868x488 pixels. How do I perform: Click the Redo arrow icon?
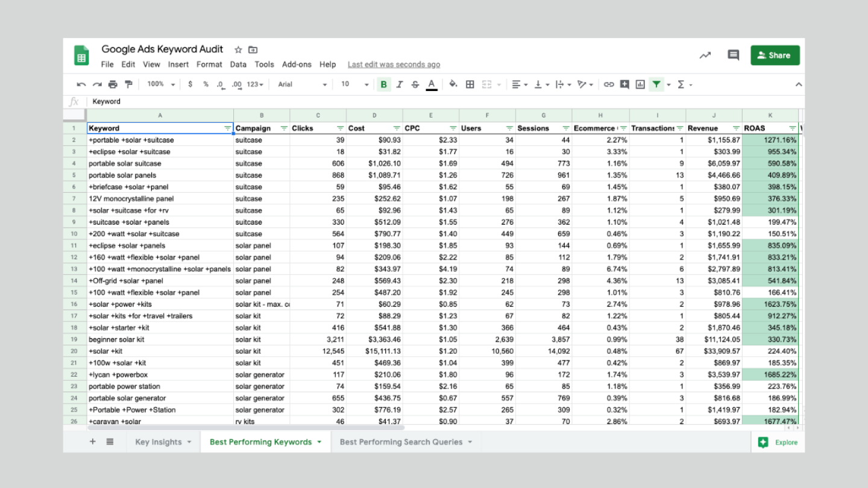[97, 84]
